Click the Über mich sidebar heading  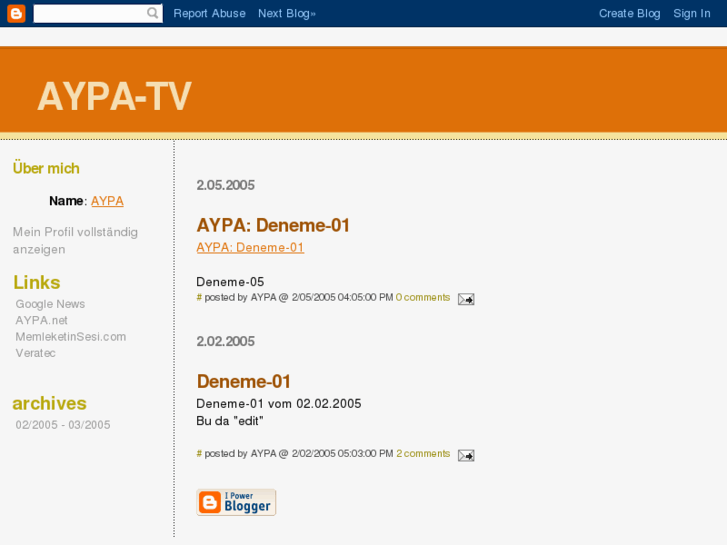(x=46, y=168)
